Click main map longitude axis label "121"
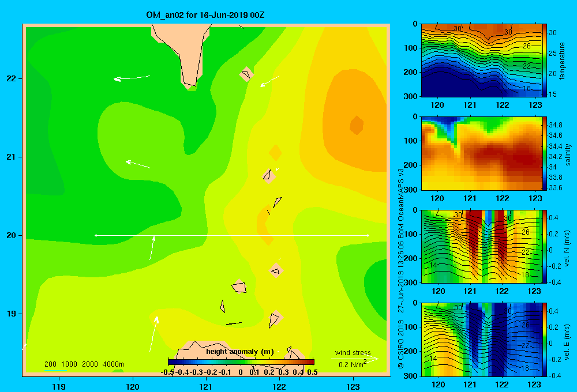This screenshot has height=392, width=577. click(x=206, y=386)
